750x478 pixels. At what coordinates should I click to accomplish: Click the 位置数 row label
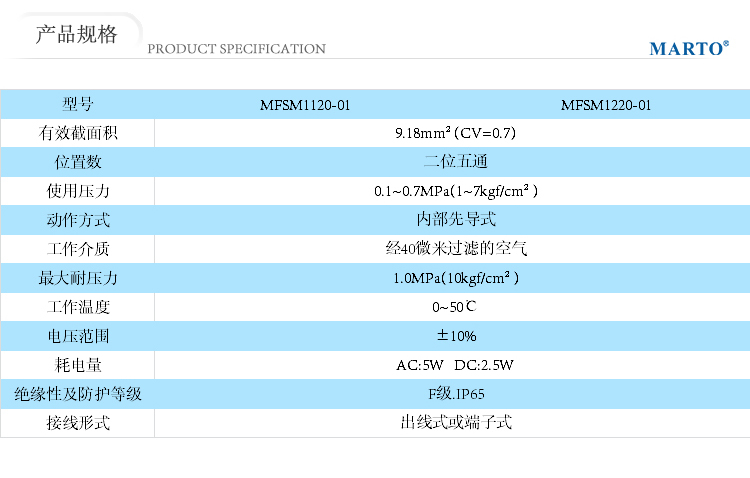[78, 162]
